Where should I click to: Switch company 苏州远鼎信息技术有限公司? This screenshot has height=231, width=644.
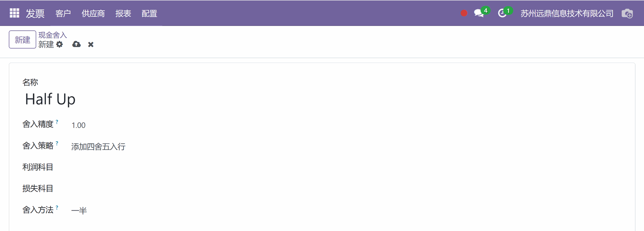click(567, 13)
